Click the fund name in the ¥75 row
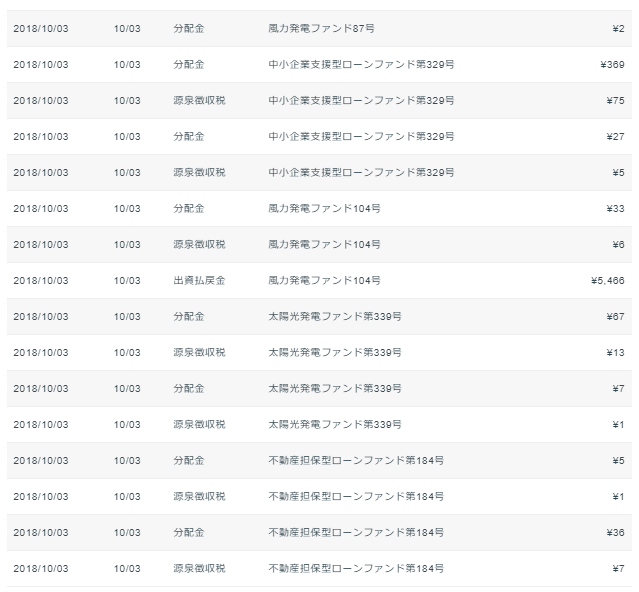Screen dimensions: 639x592 (x=361, y=101)
